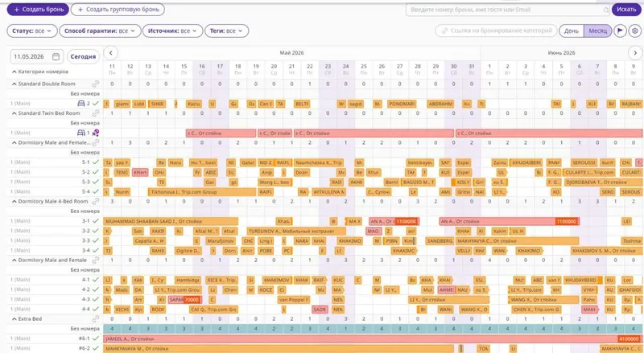Click purple cleaning icon in Twin Bed row
This screenshot has width=644, height=353.
point(96,133)
